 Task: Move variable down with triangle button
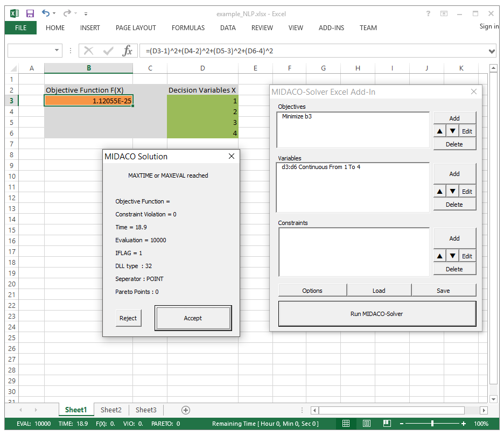pos(452,192)
